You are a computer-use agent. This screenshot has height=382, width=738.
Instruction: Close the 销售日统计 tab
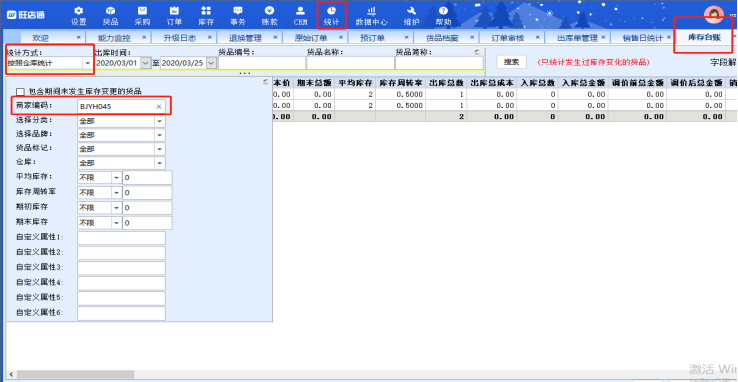tap(668, 37)
